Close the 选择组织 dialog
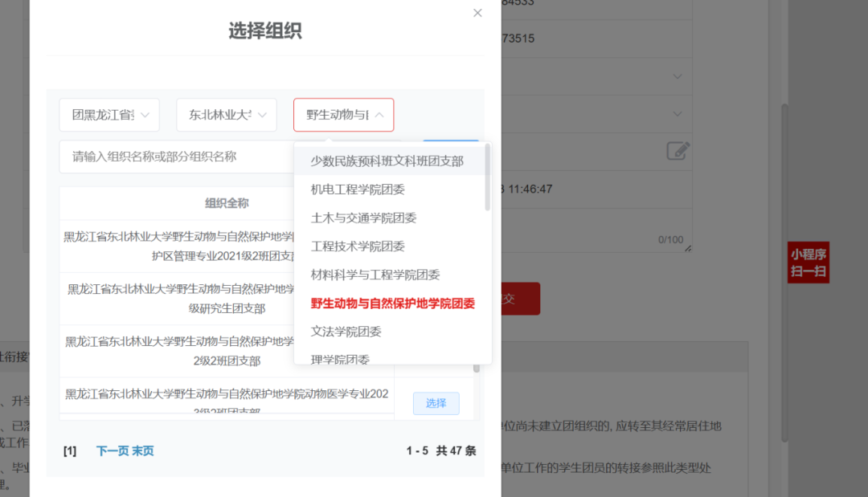The image size is (868, 497). 477,13
